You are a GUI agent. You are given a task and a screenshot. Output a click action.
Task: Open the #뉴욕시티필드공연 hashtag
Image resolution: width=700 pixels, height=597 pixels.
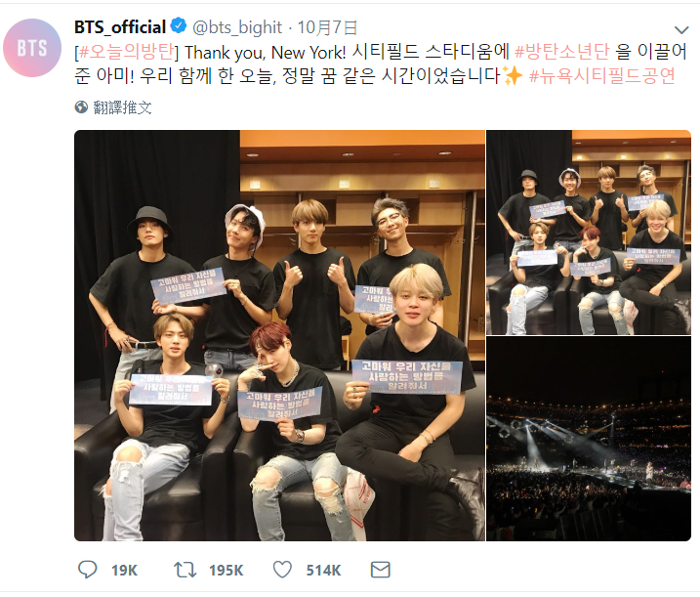coord(602,76)
